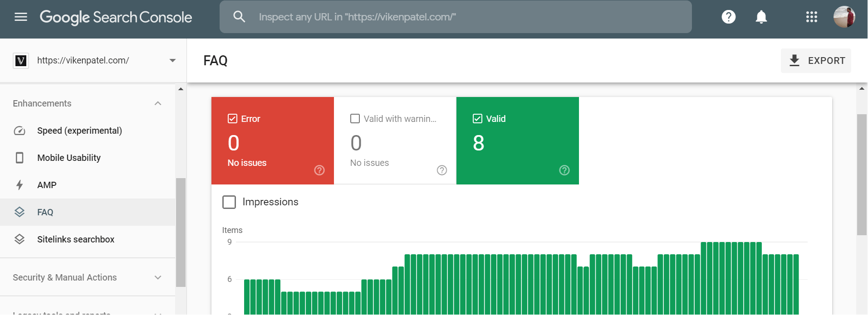Open the property selector dropdown arrow

172,61
